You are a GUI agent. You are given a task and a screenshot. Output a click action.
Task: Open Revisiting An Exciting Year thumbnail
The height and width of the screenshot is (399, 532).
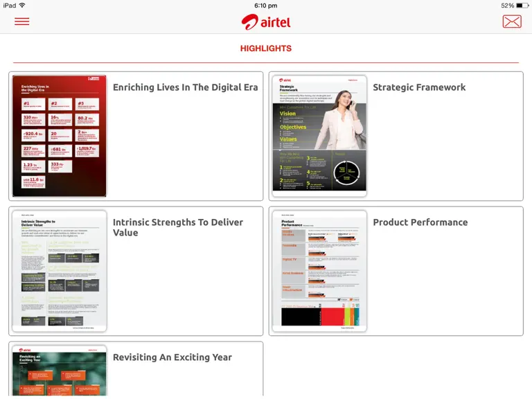pyautogui.click(x=60, y=371)
